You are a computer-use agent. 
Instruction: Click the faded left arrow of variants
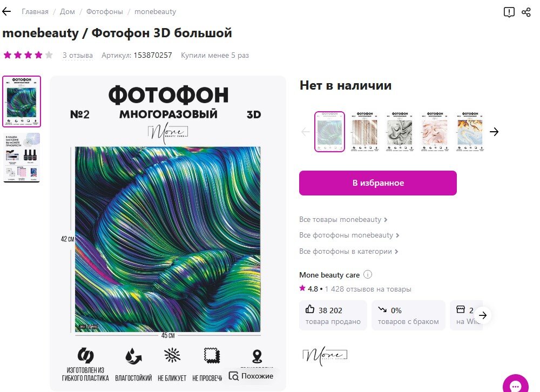[x=306, y=132]
